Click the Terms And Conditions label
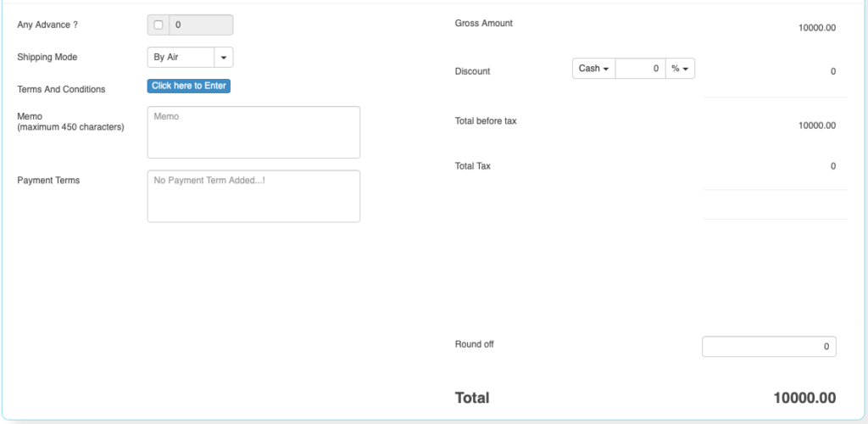This screenshot has width=868, height=424. 61,89
